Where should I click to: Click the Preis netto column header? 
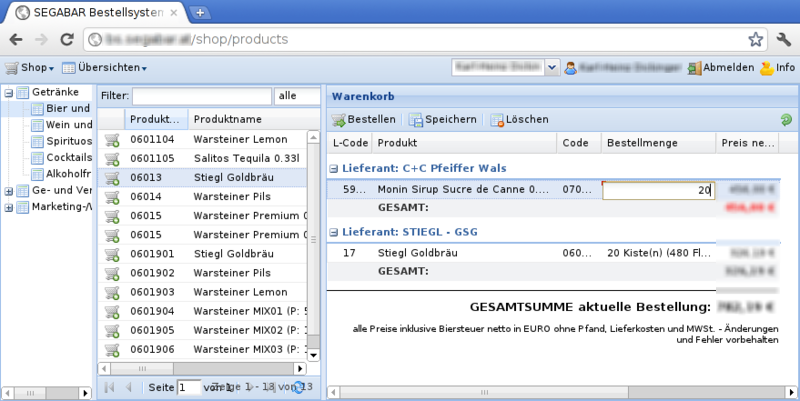(x=748, y=143)
